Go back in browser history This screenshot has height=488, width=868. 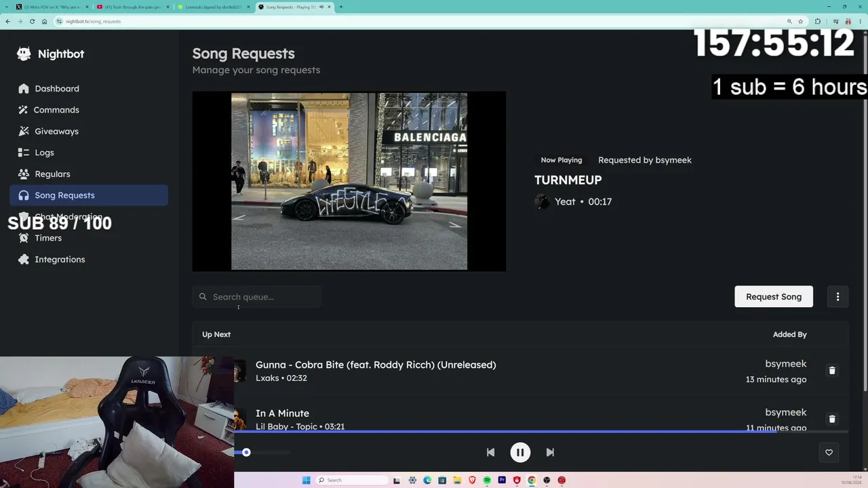coord(7,21)
